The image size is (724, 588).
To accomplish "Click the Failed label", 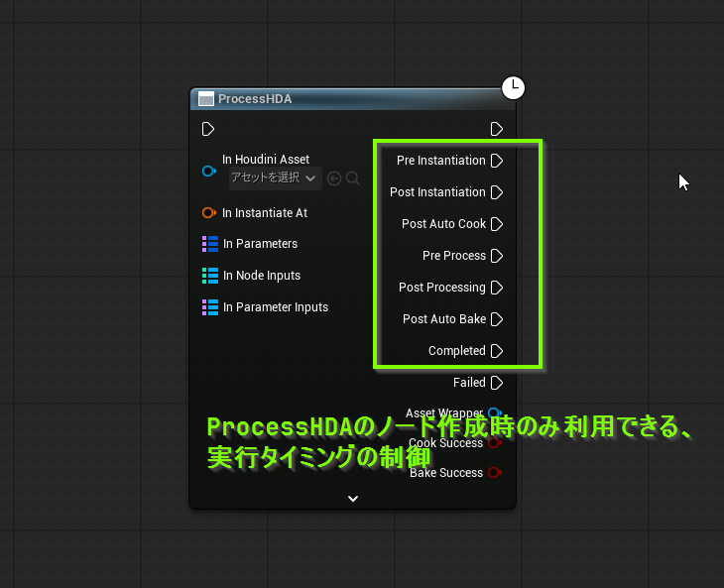I will point(469,383).
